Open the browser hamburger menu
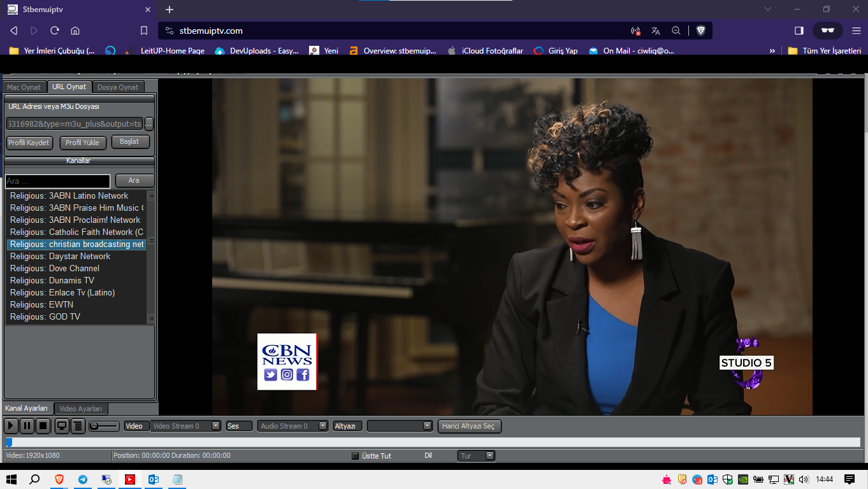 (x=856, y=31)
